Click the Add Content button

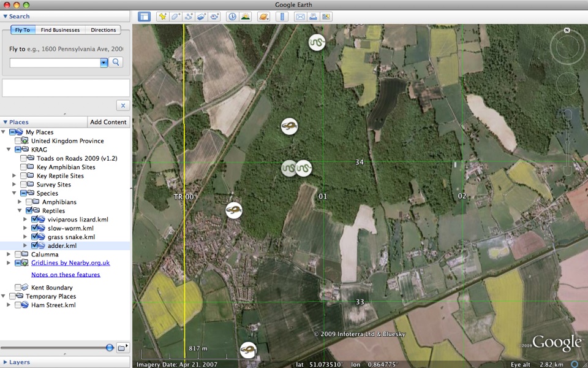(108, 122)
